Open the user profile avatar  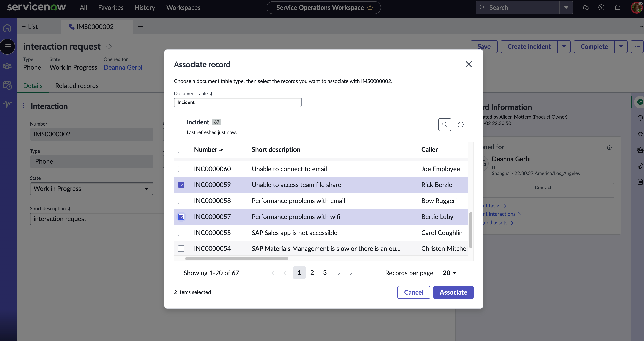click(x=636, y=8)
